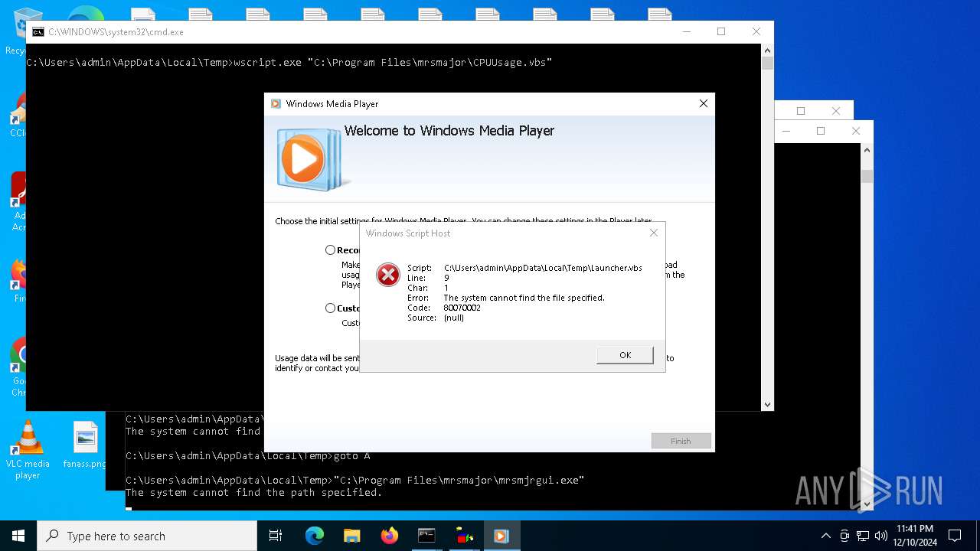
Task: Open the fanass.png desktop file
Action: point(85,445)
